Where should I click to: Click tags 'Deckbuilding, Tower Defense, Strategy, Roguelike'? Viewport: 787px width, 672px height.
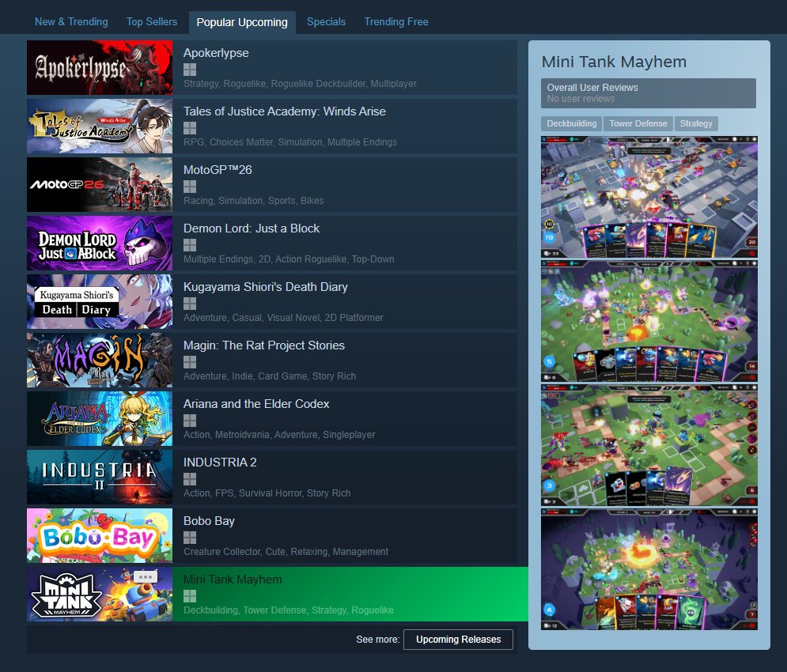tap(289, 610)
